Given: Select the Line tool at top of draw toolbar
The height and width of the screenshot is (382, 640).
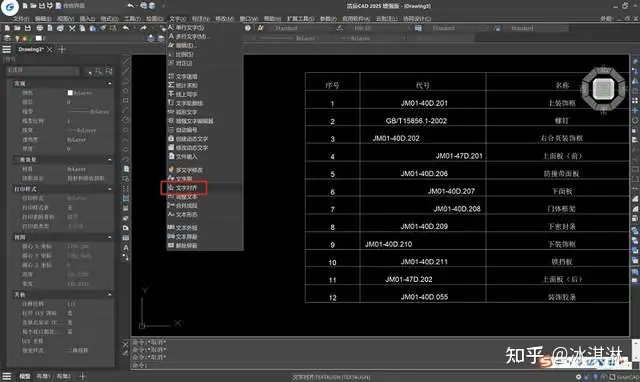Looking at the screenshot, I should click(x=126, y=61).
